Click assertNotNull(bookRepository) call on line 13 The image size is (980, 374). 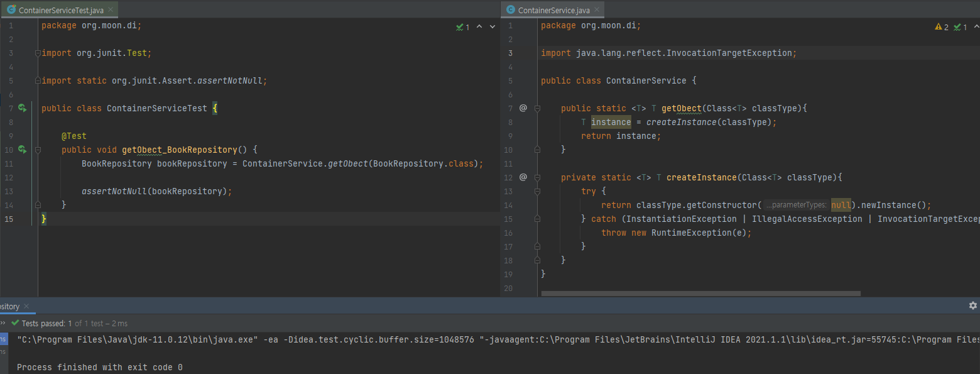(x=157, y=191)
